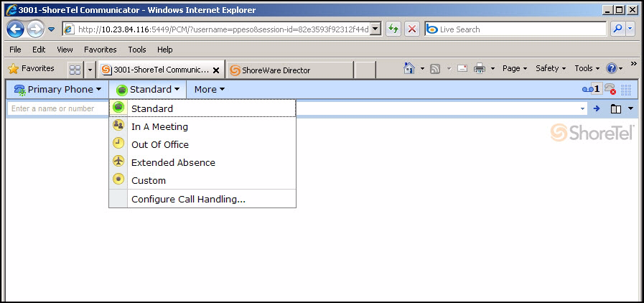Open the Help menu

click(x=164, y=50)
